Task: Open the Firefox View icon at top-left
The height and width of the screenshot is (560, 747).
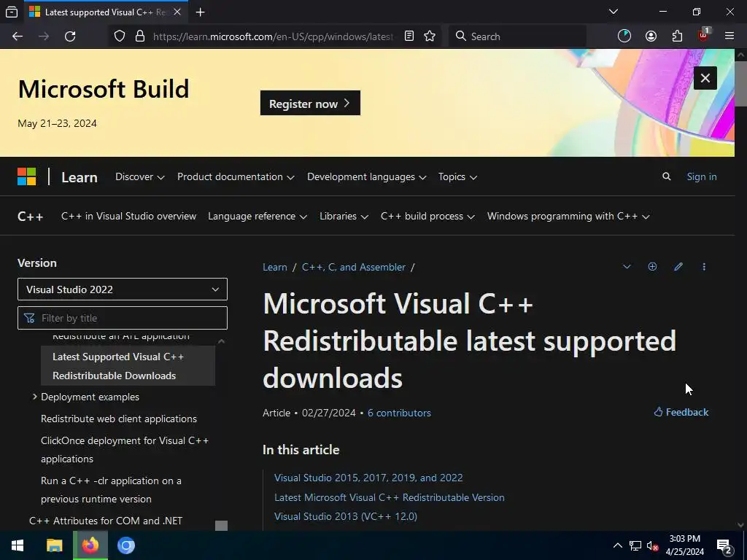Action: 12,12
